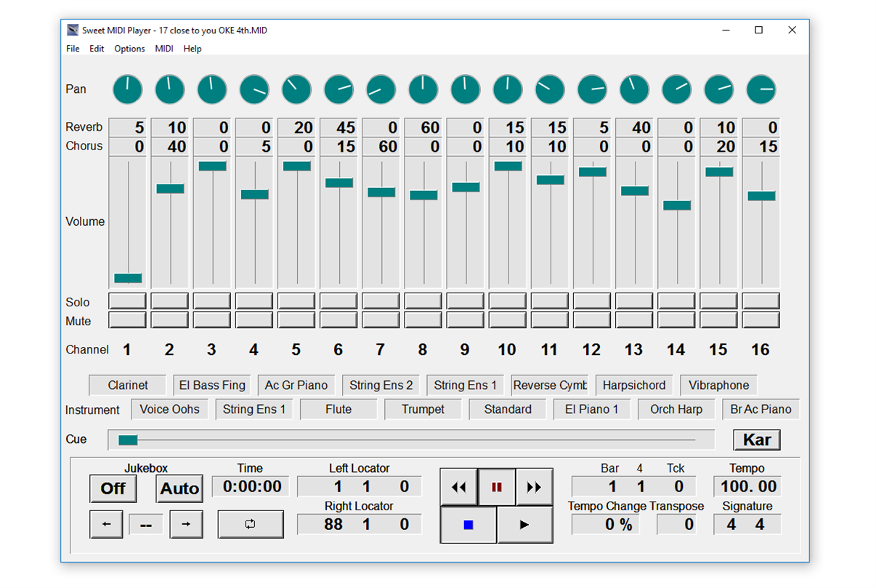This screenshot has width=876, height=588.
Task: Open the Help menu
Action: (192, 49)
